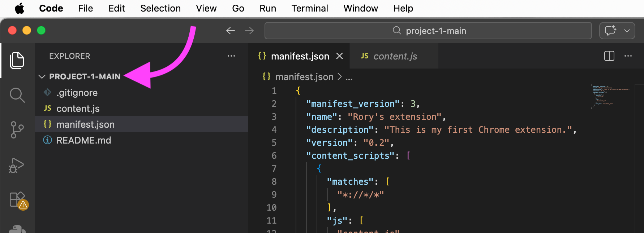The width and height of the screenshot is (644, 233).
Task: Open the Terminal menu in menu bar
Action: [x=309, y=8]
